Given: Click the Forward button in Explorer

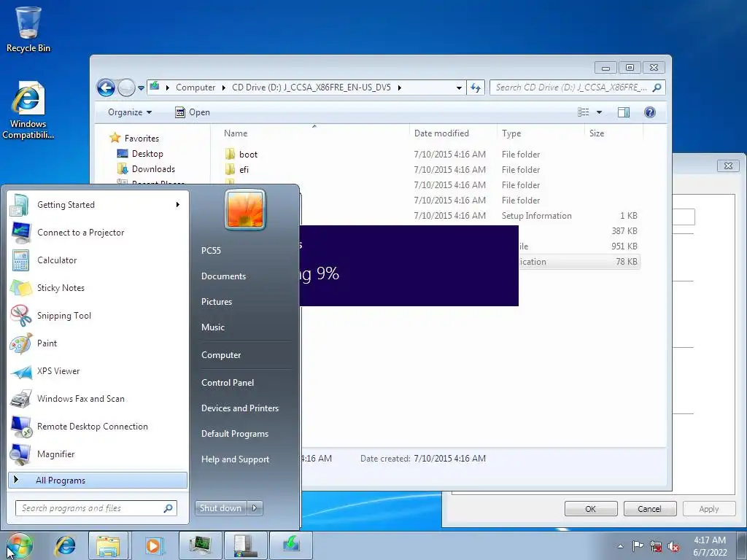Looking at the screenshot, I should point(126,87).
